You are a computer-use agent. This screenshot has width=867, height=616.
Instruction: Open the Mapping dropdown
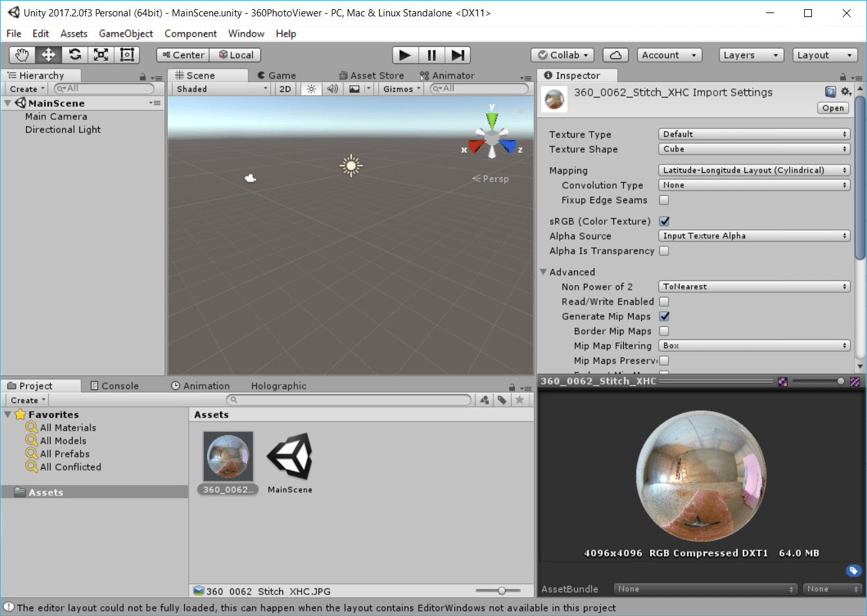click(754, 170)
